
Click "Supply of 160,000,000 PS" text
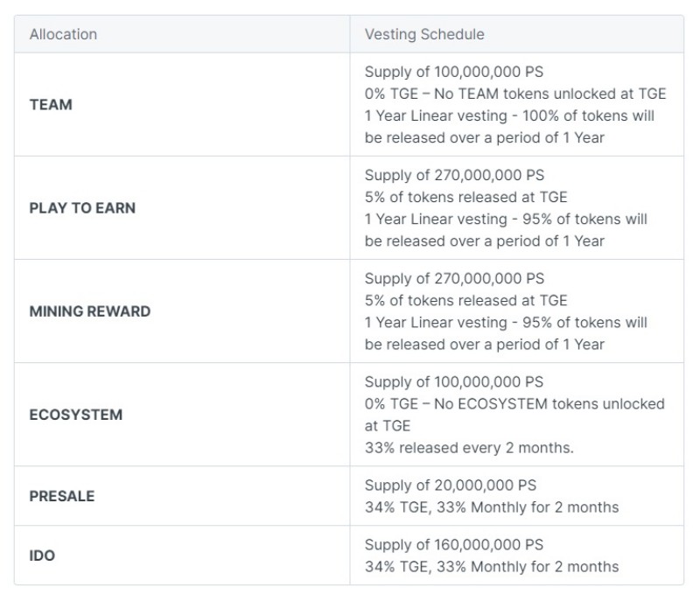(x=453, y=544)
